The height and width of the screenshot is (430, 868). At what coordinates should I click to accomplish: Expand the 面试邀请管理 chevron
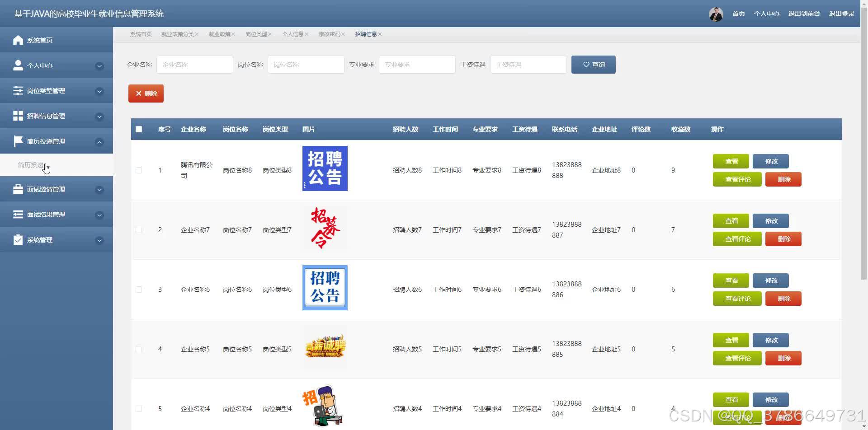(99, 190)
